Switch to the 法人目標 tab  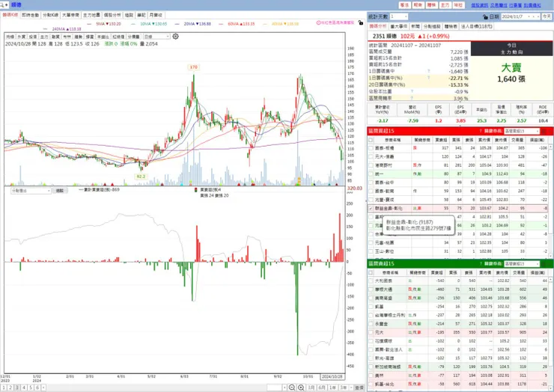pyautogui.click(x=477, y=26)
